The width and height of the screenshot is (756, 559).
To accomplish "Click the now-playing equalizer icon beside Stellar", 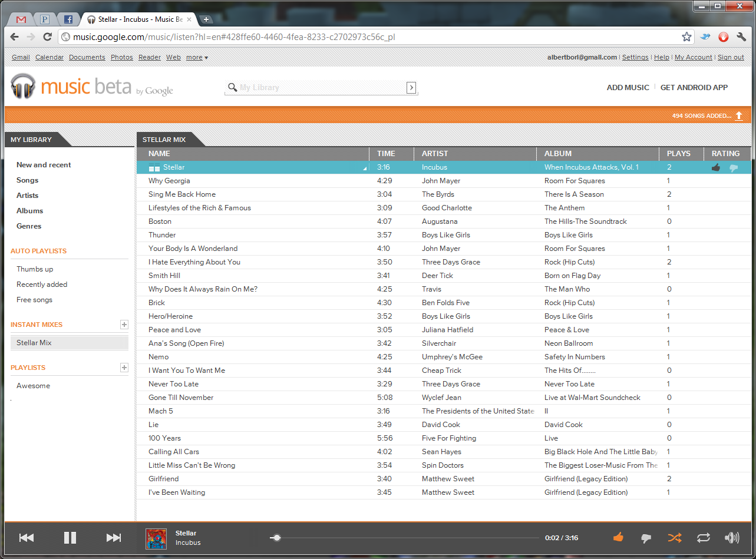I will click(154, 168).
